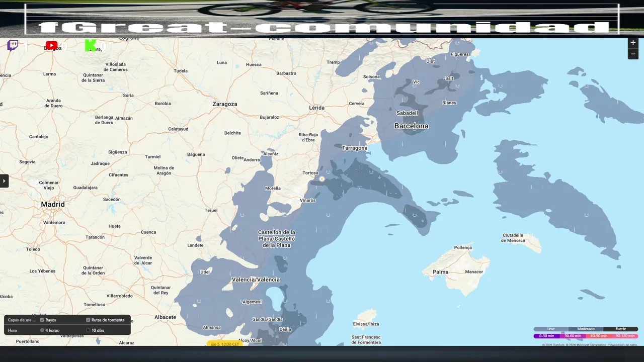Image resolution: width=644 pixels, height=362 pixels.
Task: Click the yellow jue 5 12:00 CET marker
Action: click(x=225, y=344)
